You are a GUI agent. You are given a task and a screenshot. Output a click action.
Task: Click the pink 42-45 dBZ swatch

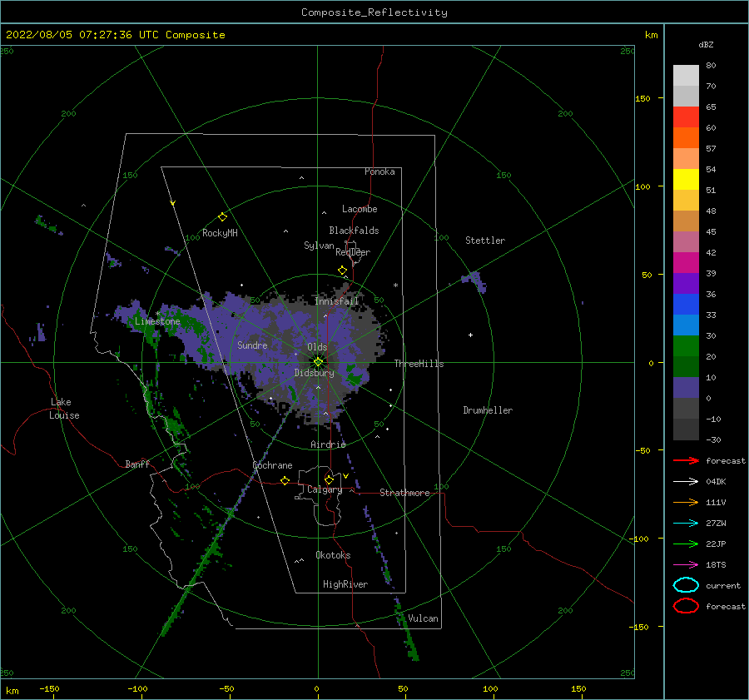[686, 242]
